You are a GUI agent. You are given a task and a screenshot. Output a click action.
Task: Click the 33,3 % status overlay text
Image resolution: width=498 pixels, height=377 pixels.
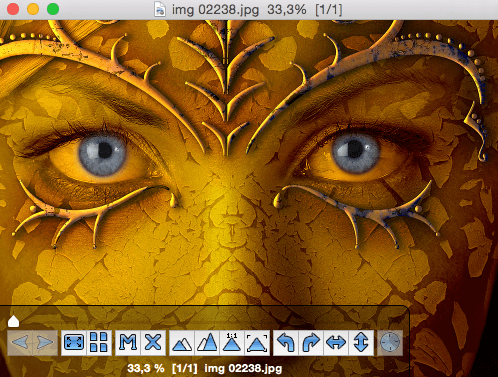click(146, 368)
